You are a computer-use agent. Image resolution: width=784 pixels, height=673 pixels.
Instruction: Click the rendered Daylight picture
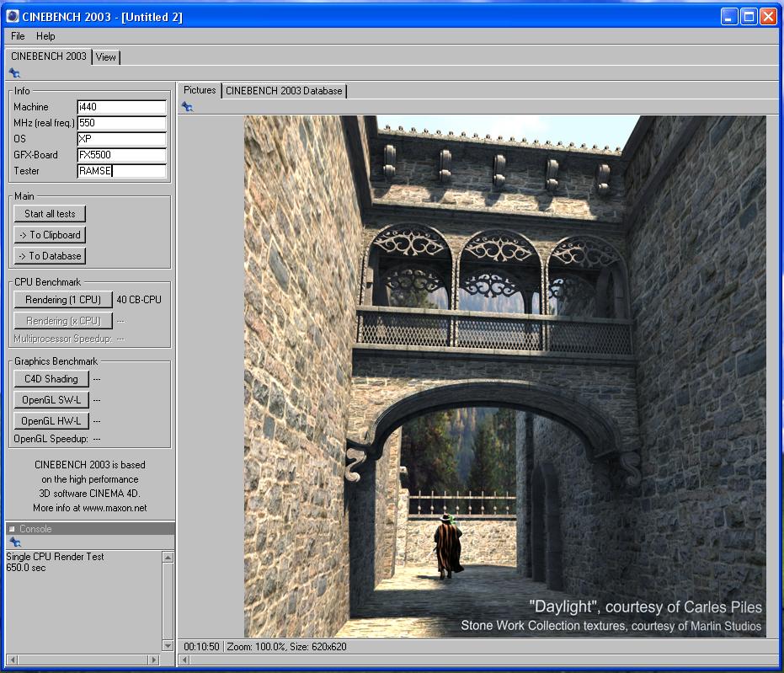pyautogui.click(x=505, y=377)
